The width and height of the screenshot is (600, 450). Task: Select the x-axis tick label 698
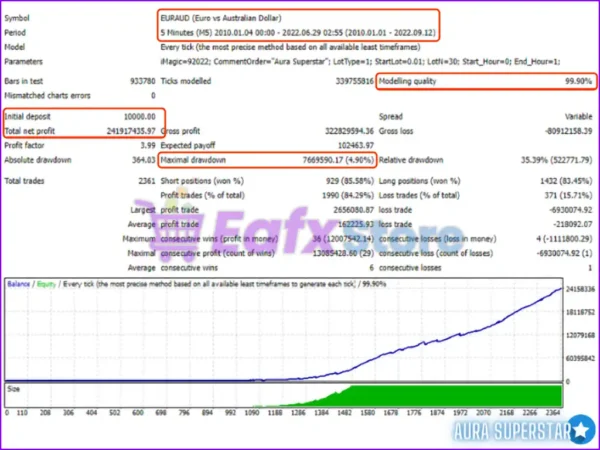point(161,413)
